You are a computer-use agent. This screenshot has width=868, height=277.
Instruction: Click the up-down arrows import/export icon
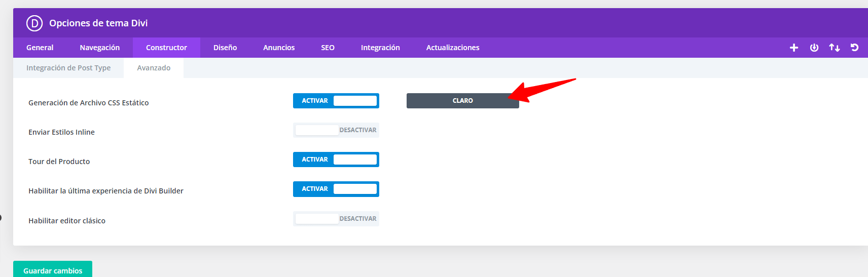(x=835, y=48)
